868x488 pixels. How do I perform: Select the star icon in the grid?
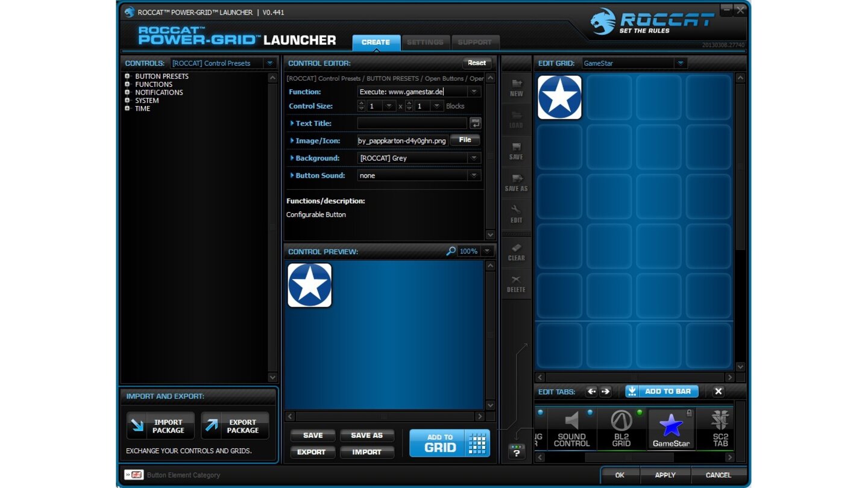click(559, 97)
